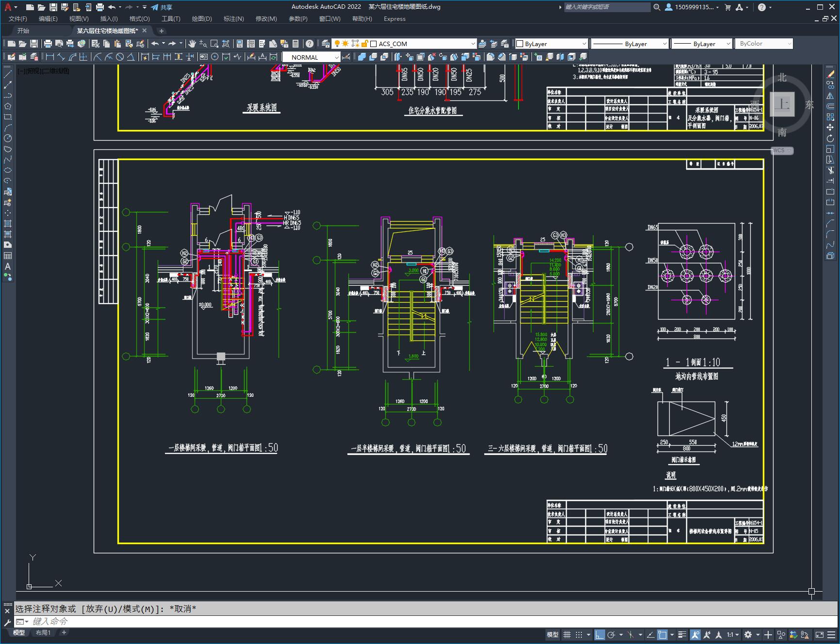Open the Express menu
Viewport: 840px width, 644px height.
[395, 18]
